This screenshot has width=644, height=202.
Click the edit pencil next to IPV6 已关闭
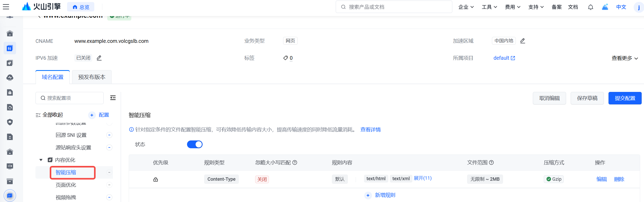coord(99,58)
